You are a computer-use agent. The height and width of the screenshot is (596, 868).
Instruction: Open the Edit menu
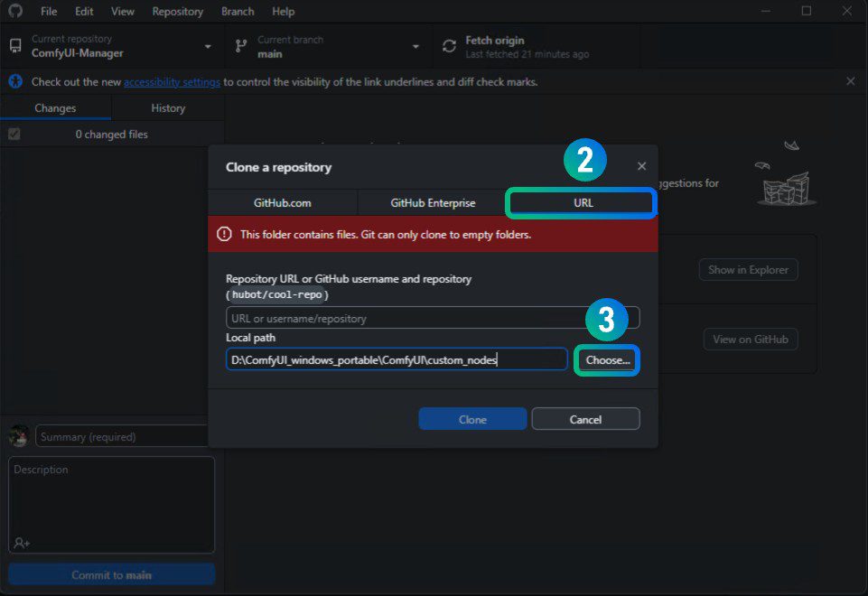[84, 11]
